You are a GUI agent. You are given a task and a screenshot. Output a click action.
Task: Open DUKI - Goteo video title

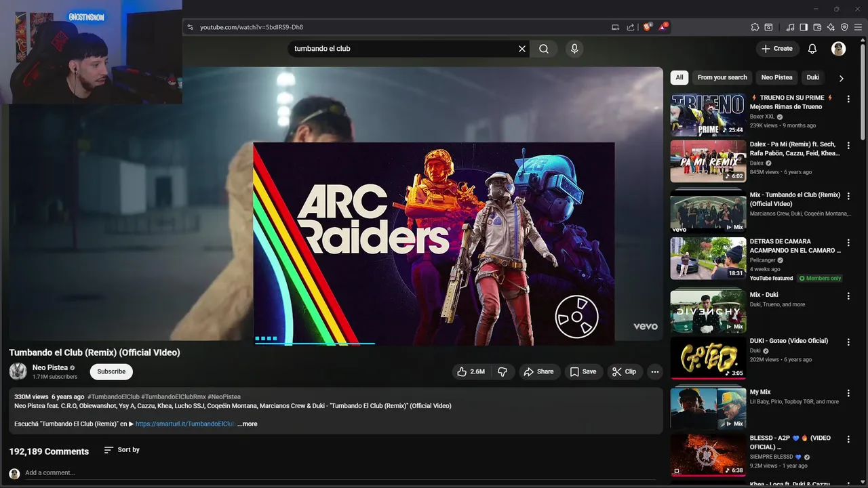[x=789, y=341]
